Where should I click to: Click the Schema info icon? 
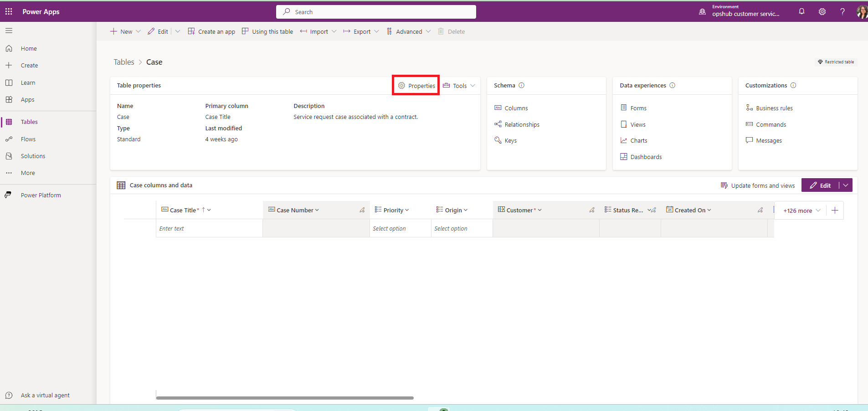pos(522,85)
